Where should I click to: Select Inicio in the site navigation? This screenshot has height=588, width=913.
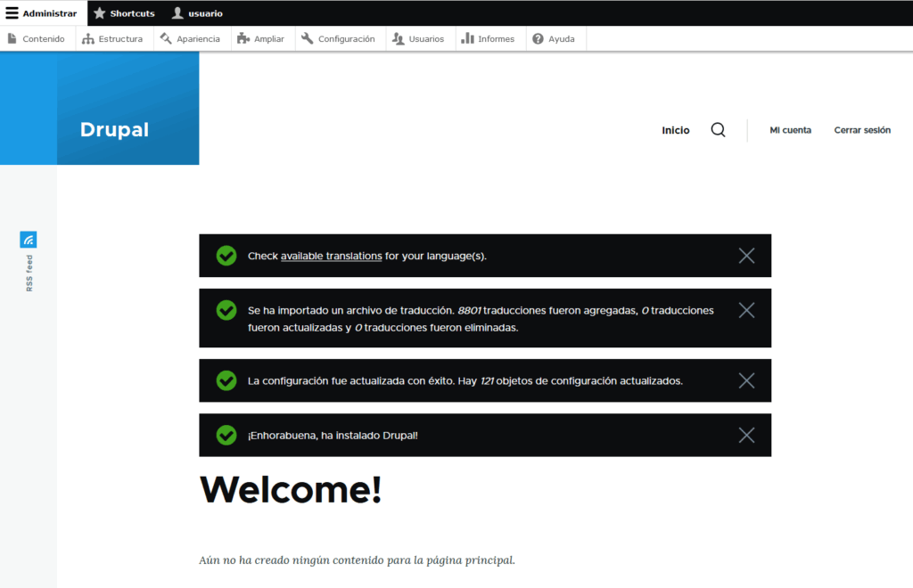(x=675, y=130)
